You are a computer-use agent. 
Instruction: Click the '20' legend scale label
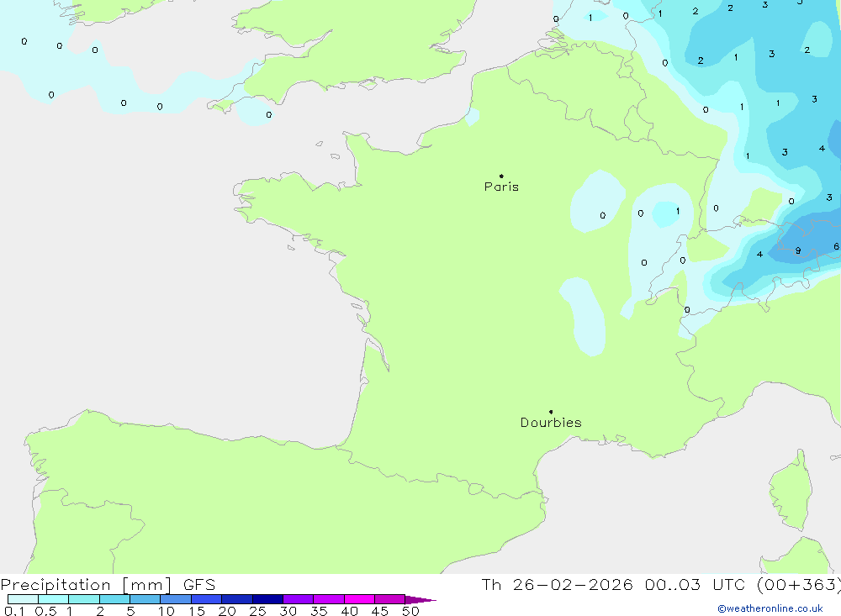point(227,611)
